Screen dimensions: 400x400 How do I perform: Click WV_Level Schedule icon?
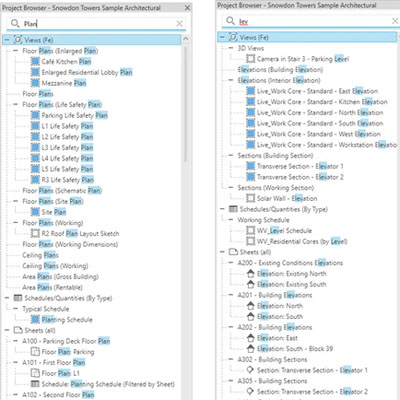click(250, 230)
